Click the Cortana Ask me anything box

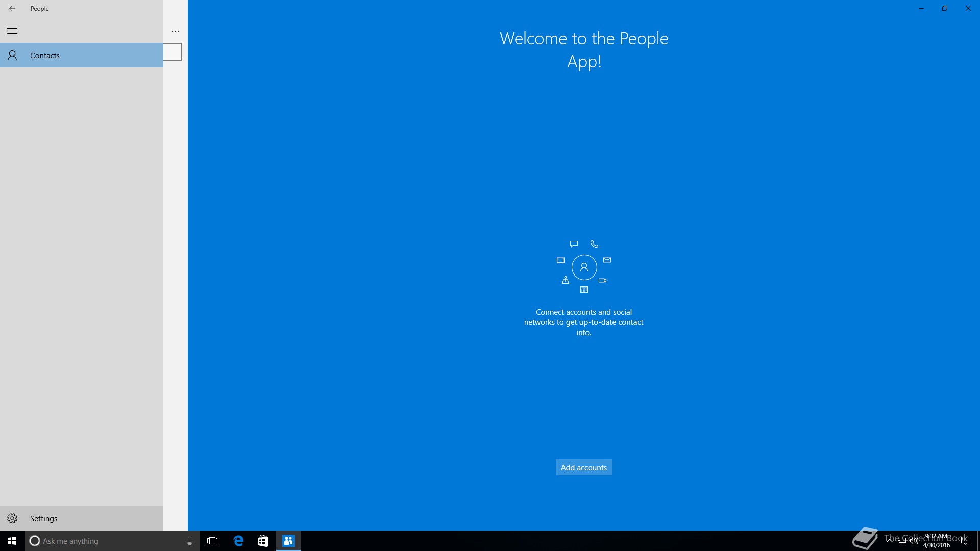point(112,541)
